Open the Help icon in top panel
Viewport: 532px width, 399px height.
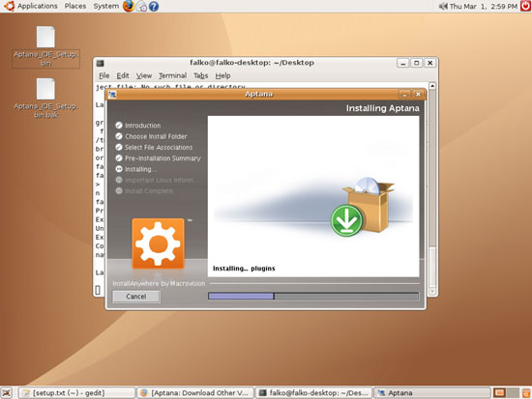[x=154, y=7]
